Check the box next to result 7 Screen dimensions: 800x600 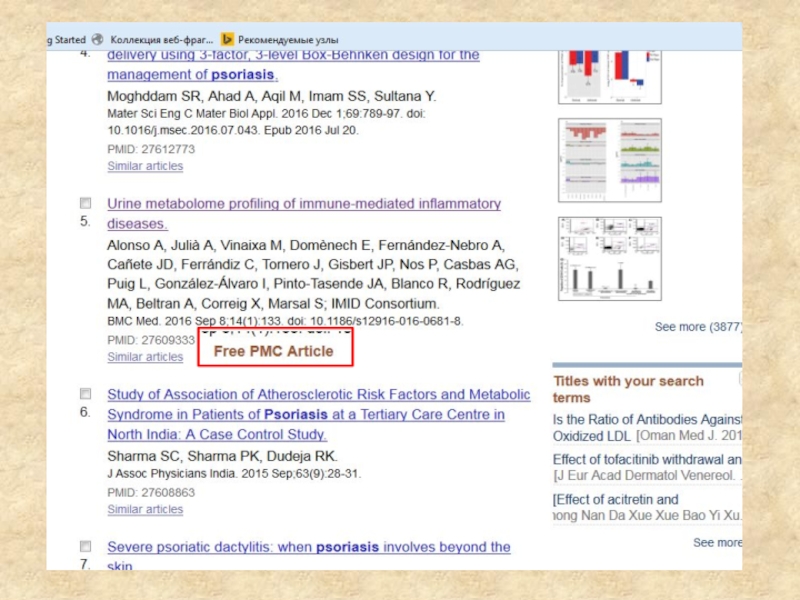tap(86, 547)
